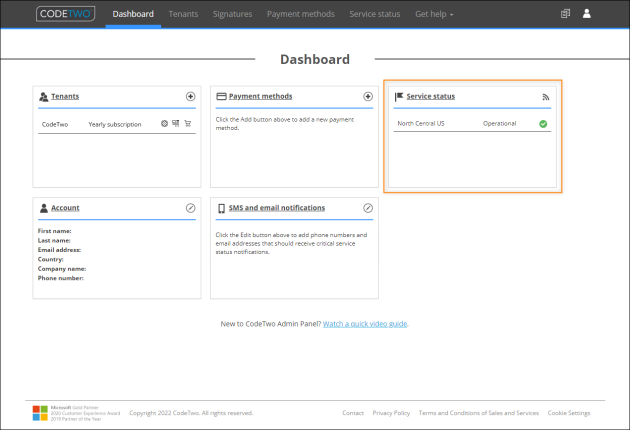This screenshot has width=630, height=430.
Task: Open Cookie Settings footer link
Action: click(x=569, y=413)
